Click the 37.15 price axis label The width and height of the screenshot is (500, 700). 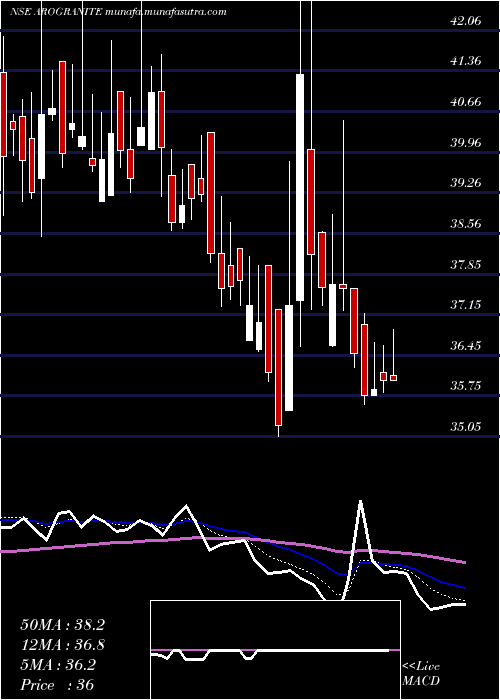point(466,305)
